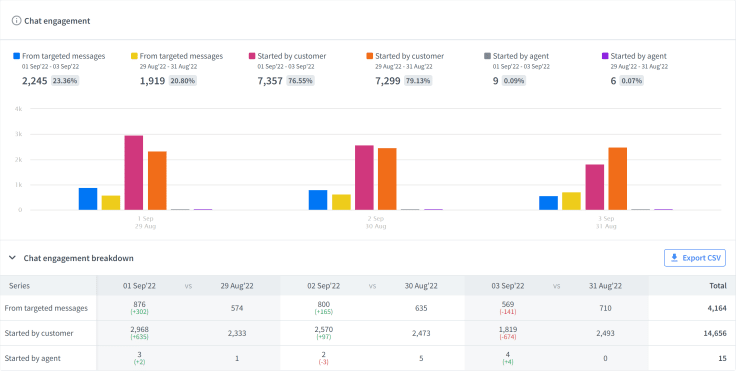The image size is (736, 371).
Task: Click the Export CSV button
Action: 695,258
